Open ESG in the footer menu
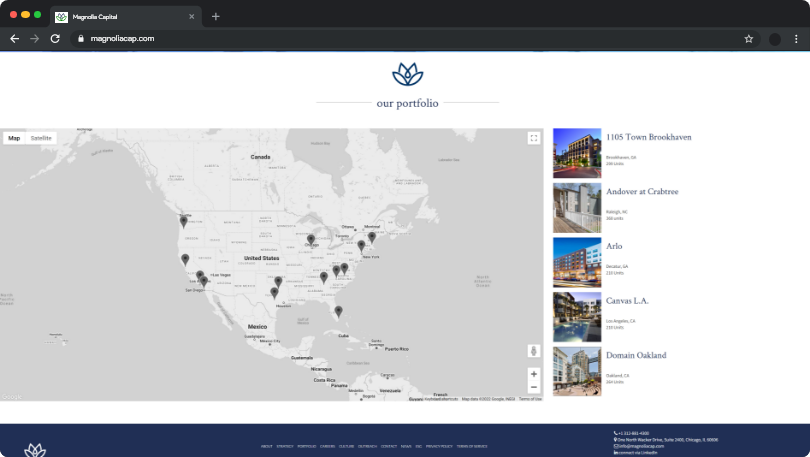 click(x=418, y=446)
